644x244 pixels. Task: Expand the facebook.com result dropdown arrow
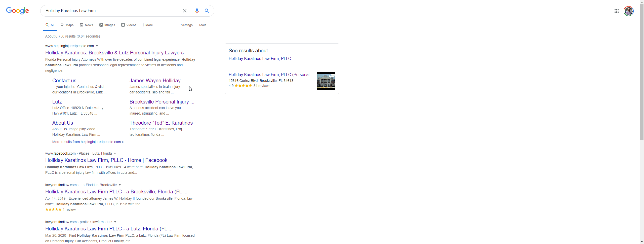pyautogui.click(x=115, y=153)
